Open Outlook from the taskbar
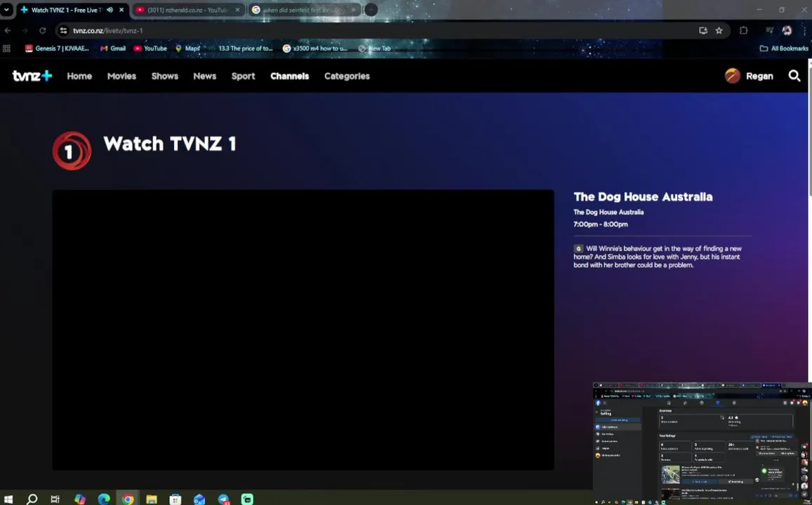Image resolution: width=812 pixels, height=505 pixels. pos(199,499)
